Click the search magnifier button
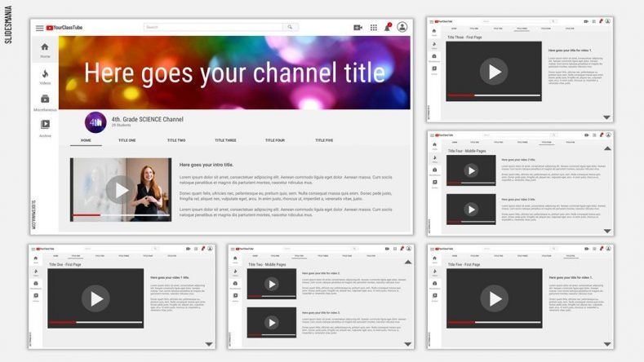The image size is (644, 362). pos(291,27)
